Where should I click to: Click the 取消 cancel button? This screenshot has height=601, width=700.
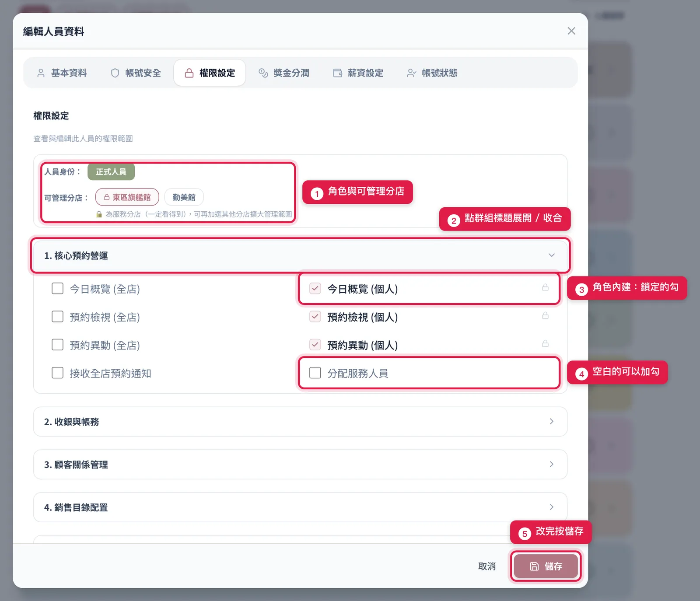[487, 566]
